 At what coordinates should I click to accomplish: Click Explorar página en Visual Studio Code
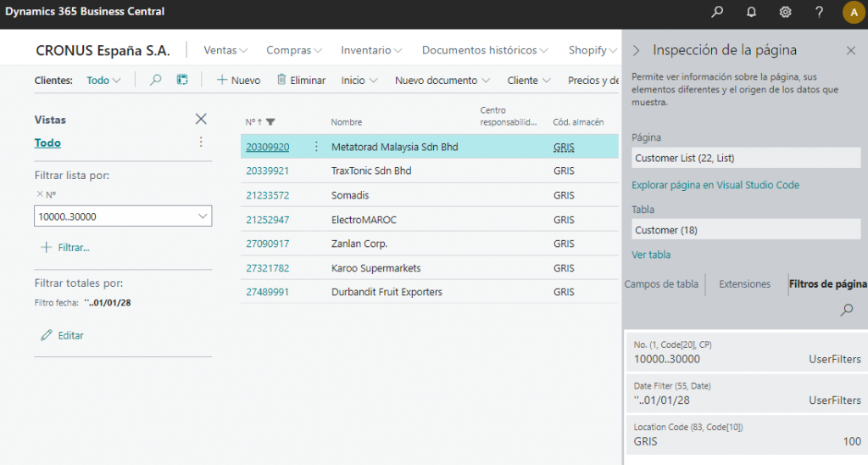click(715, 185)
